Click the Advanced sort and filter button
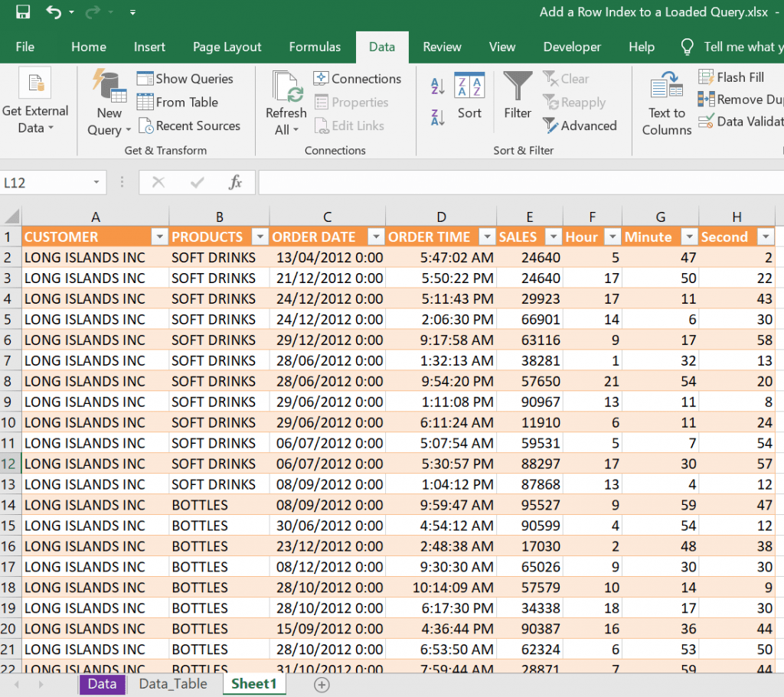The image size is (784, 697). tap(582, 125)
